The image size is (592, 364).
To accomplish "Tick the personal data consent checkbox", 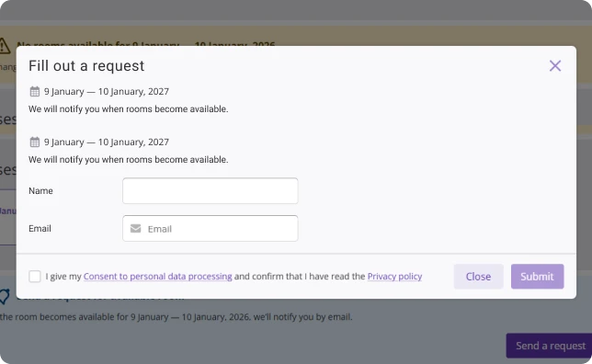I will tap(35, 277).
